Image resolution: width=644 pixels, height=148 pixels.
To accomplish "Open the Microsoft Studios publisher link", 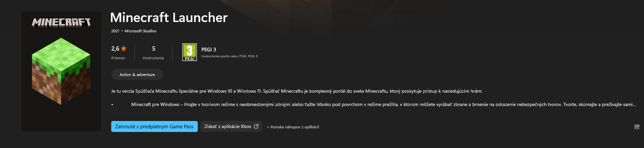I will pos(140,31).
